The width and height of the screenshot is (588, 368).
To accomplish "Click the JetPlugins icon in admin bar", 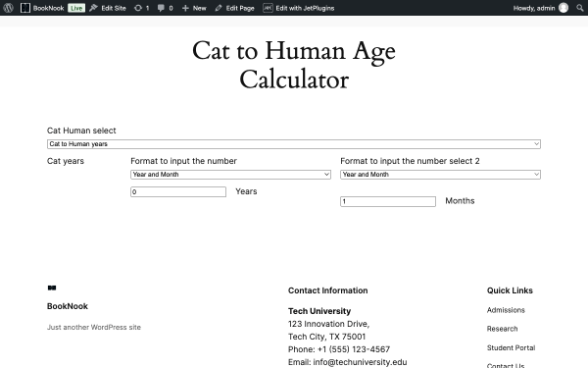I will [268, 8].
